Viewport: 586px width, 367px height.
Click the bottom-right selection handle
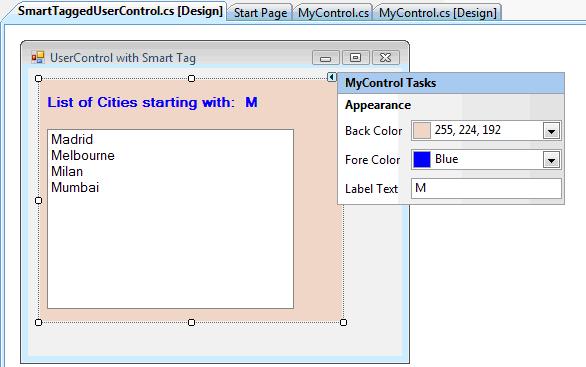point(343,322)
